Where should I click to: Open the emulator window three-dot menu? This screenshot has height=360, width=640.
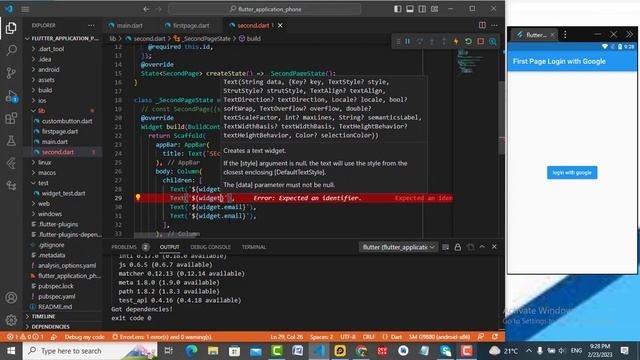point(565,35)
